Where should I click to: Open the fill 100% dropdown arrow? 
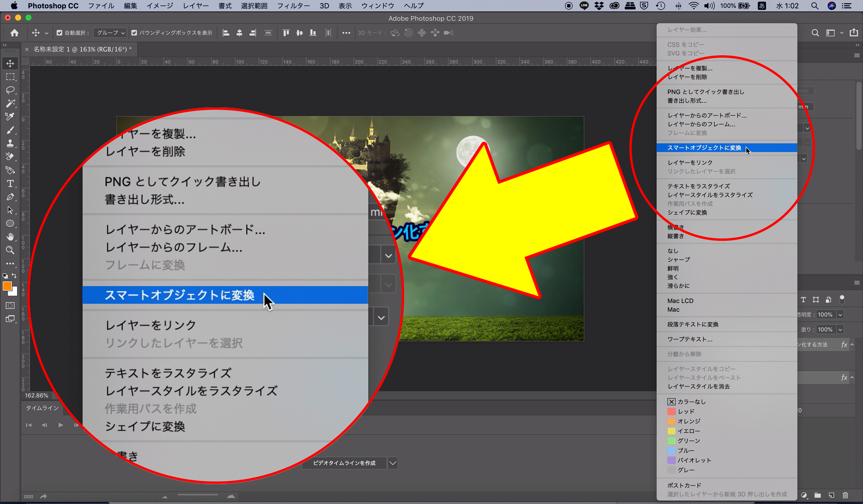pyautogui.click(x=840, y=330)
